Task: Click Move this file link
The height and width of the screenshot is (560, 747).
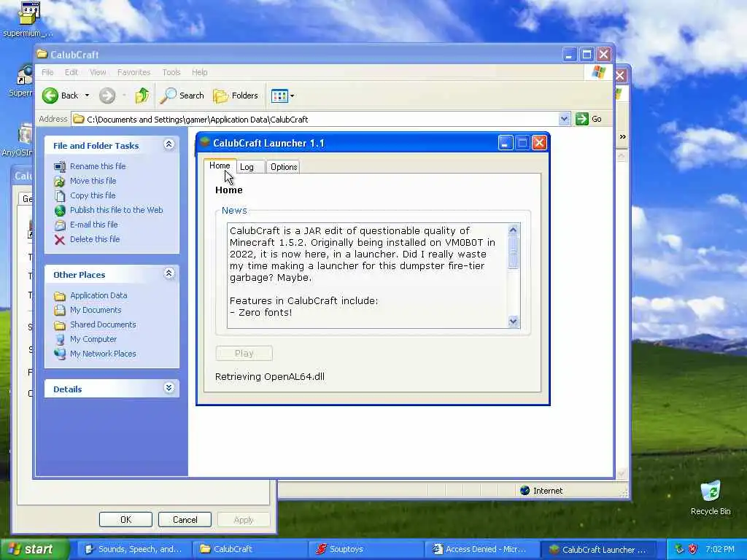Action: [x=93, y=181]
